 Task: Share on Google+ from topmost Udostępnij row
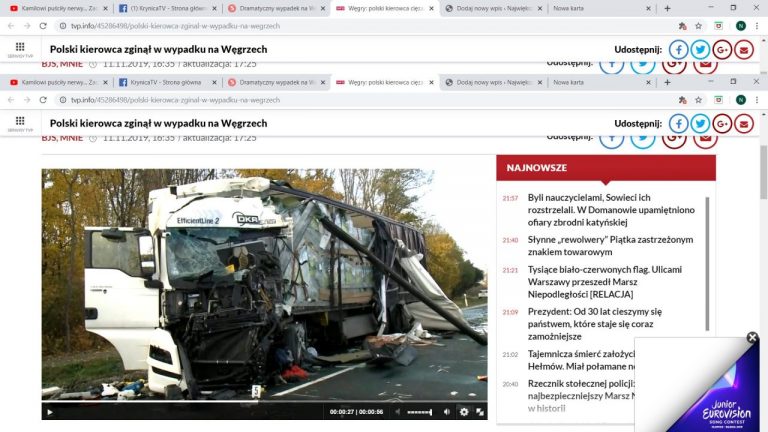point(722,49)
